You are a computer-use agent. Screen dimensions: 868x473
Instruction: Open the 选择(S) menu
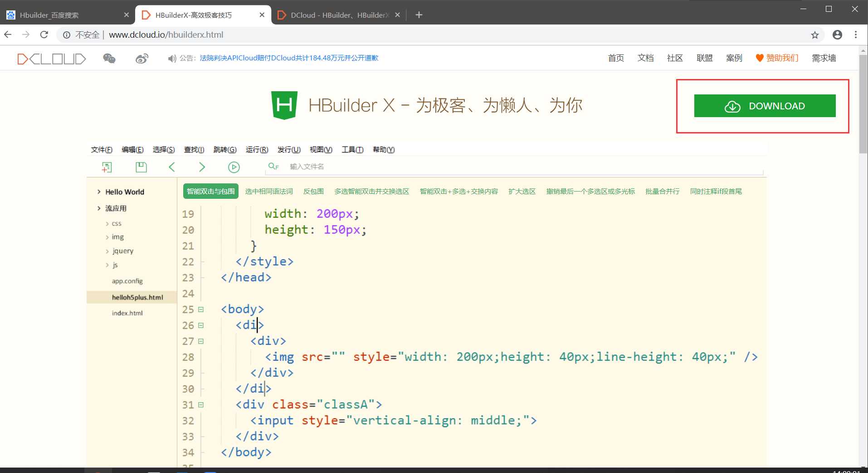pyautogui.click(x=164, y=150)
